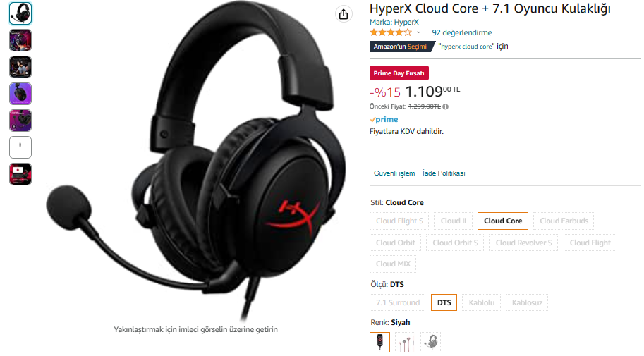Click the share icon above product image
This screenshot has width=644, height=356.
344,14
